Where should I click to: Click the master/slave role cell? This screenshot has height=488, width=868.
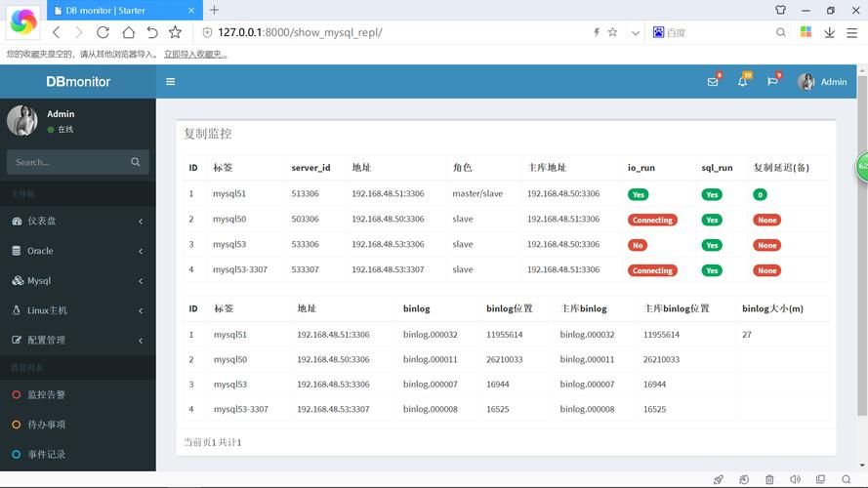coord(477,193)
